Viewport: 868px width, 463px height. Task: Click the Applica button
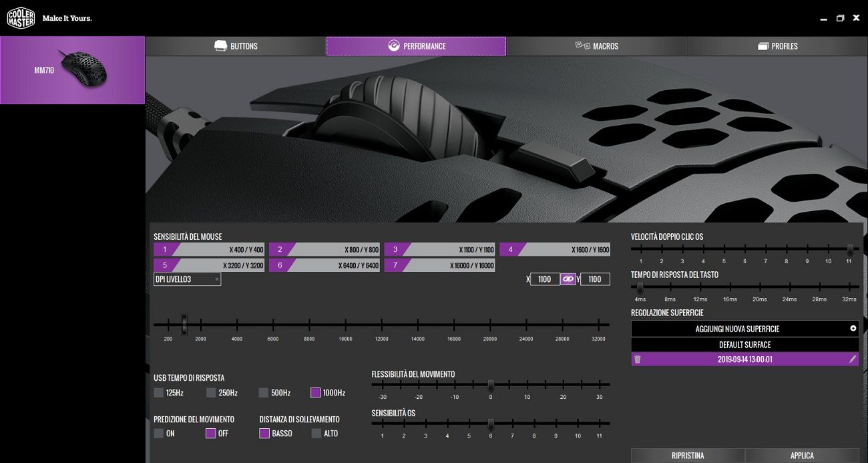point(802,456)
